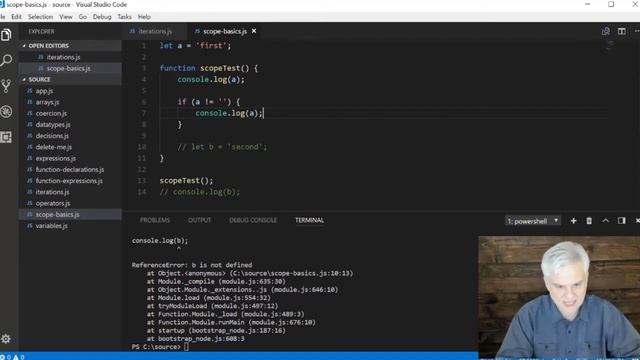Click the 'function scopeTest()' code line
The height and width of the screenshot is (360, 640).
click(x=209, y=68)
